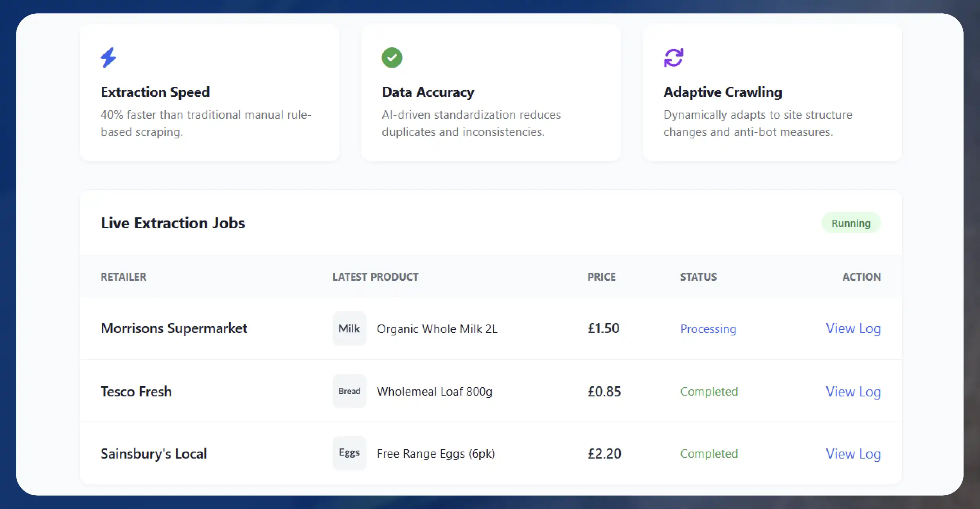Click the Adaptive Crawling card title
980x509 pixels.
point(723,92)
